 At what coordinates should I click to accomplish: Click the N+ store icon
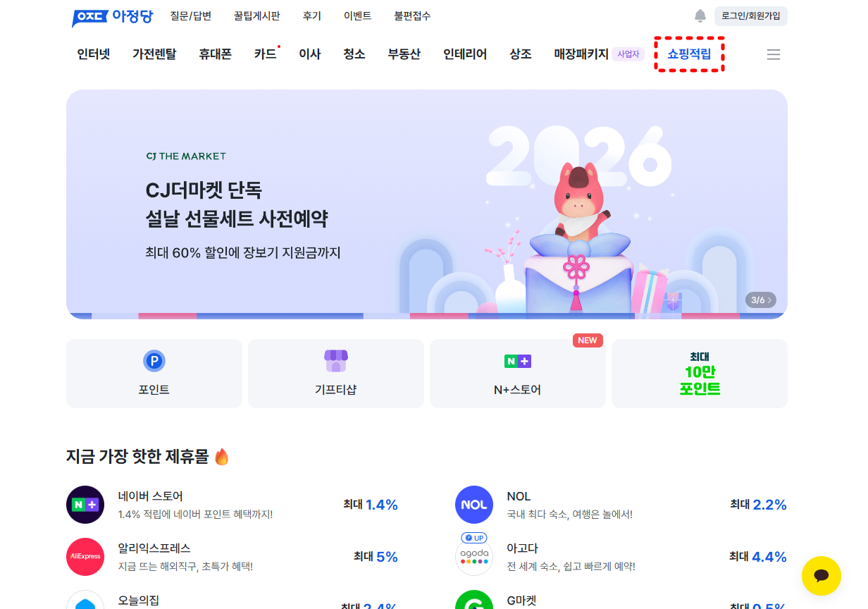[518, 362]
